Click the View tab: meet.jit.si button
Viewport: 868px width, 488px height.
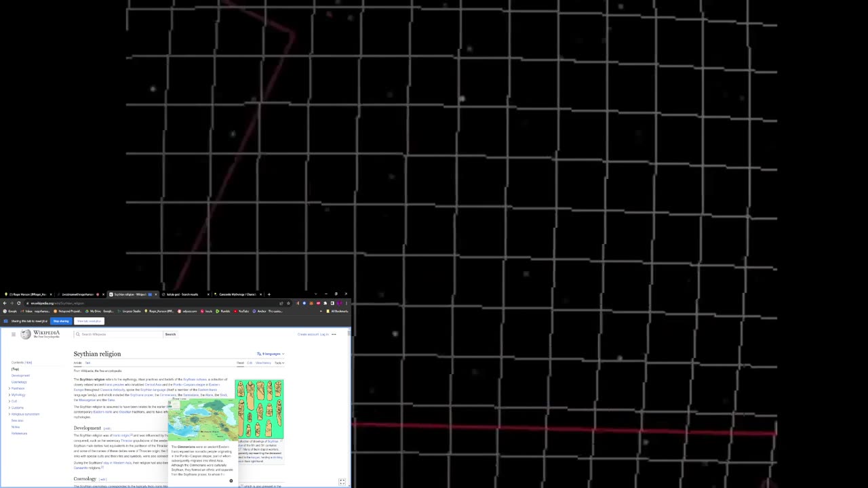tap(89, 321)
